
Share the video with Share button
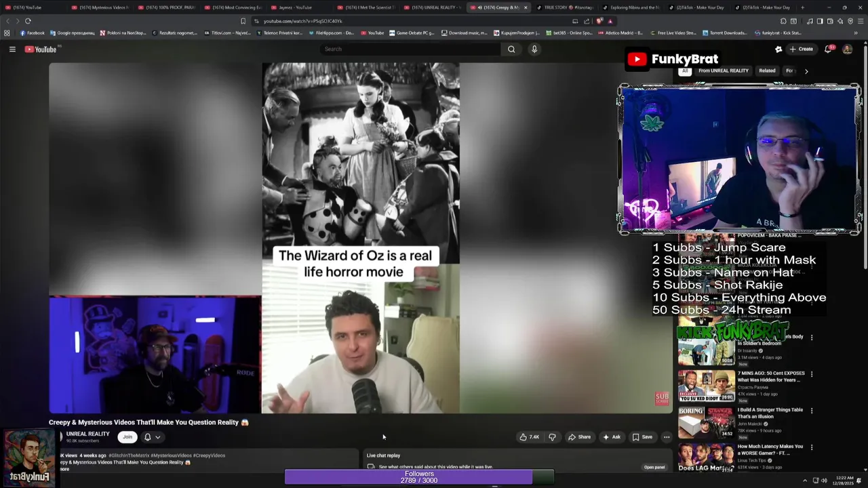click(579, 437)
